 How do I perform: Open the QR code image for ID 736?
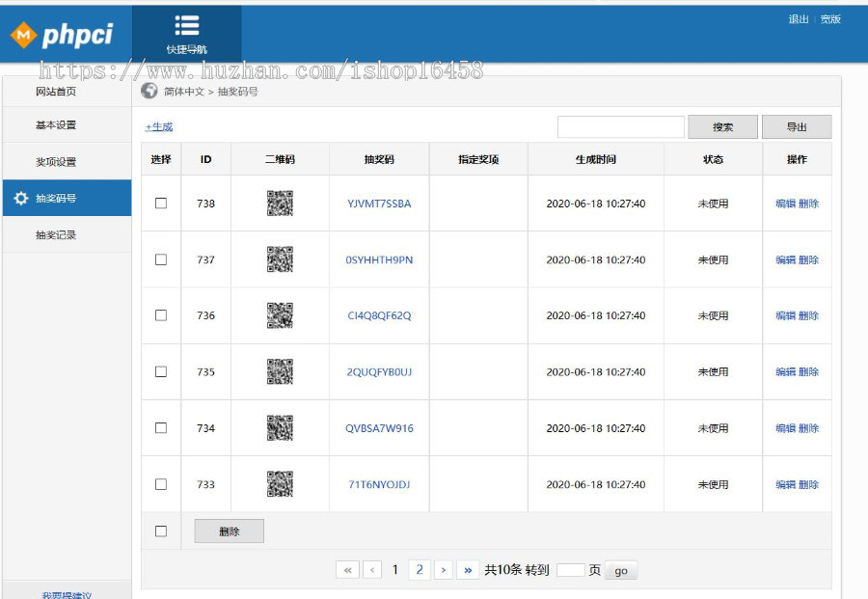pyautogui.click(x=278, y=315)
